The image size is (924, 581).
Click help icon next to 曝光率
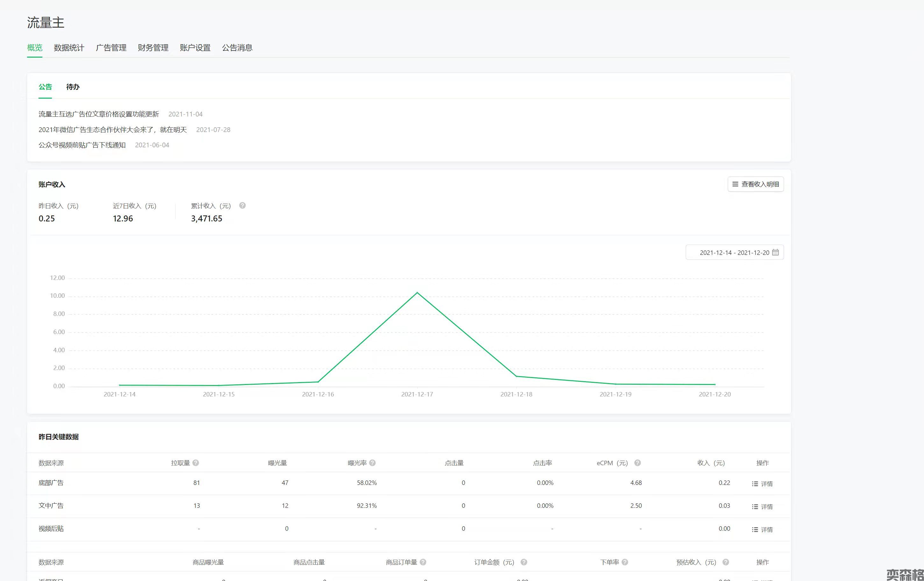tap(372, 463)
